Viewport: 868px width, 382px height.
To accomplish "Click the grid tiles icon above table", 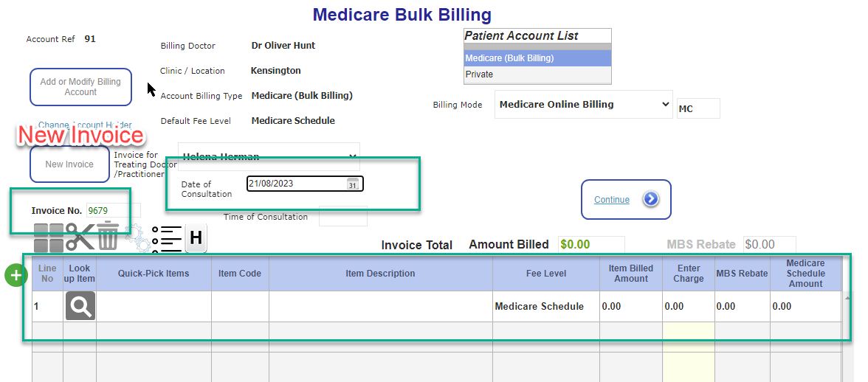I will 49,237.
